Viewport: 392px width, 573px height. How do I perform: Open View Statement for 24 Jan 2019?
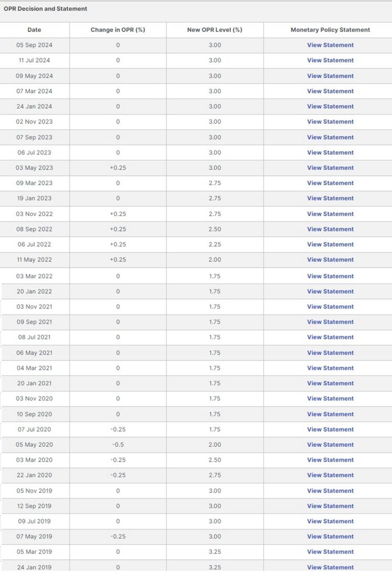point(330,567)
